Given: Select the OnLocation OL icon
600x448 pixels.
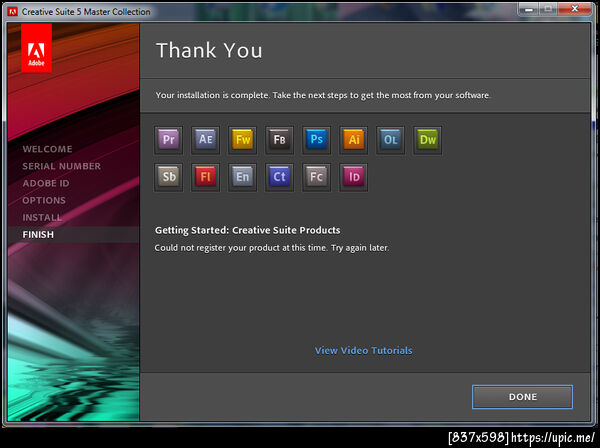Looking at the screenshot, I should coord(390,140).
